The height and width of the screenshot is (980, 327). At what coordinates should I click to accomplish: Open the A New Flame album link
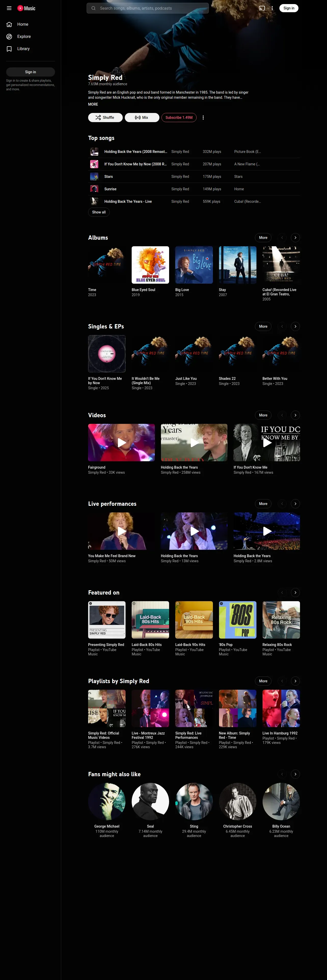247,164
